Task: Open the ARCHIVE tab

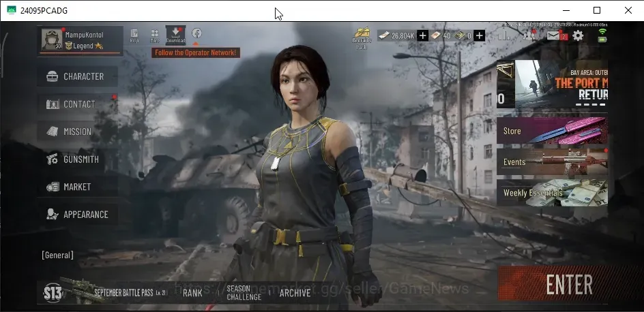Action: coord(295,293)
